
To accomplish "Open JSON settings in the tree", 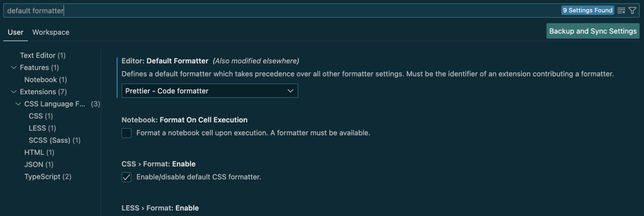I will pos(39,165).
